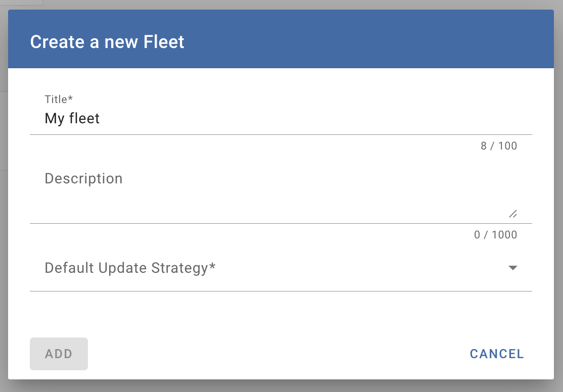Click the dialog header 'Create a new Fleet'

click(107, 42)
